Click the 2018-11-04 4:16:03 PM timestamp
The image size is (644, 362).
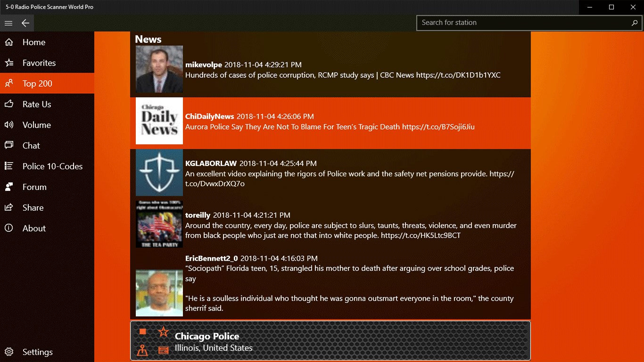(279, 258)
